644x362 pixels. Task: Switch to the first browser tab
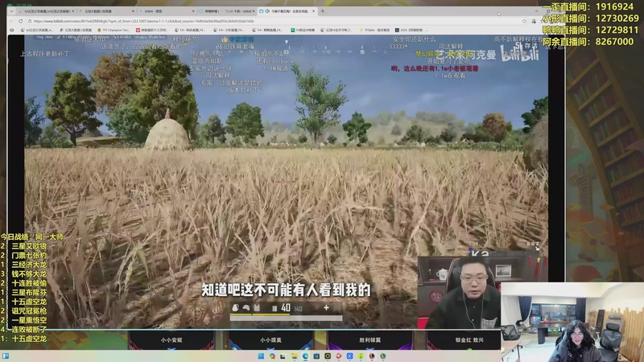tap(45, 11)
